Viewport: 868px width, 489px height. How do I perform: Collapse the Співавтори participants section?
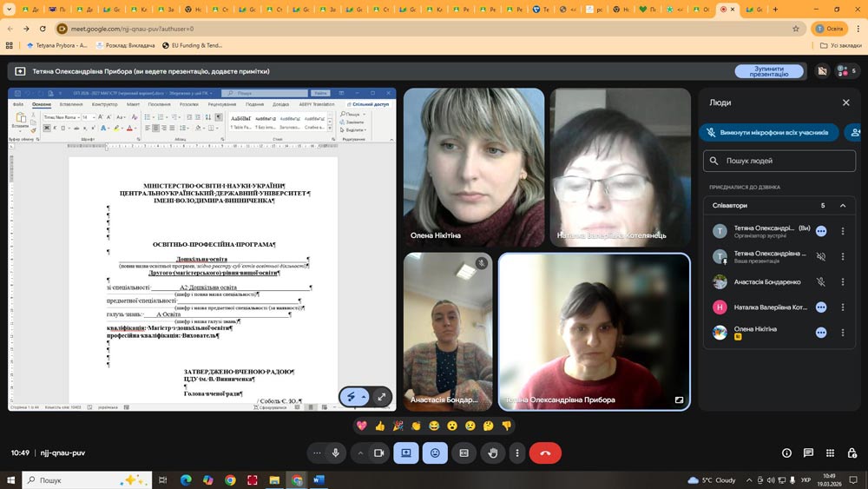(842, 206)
